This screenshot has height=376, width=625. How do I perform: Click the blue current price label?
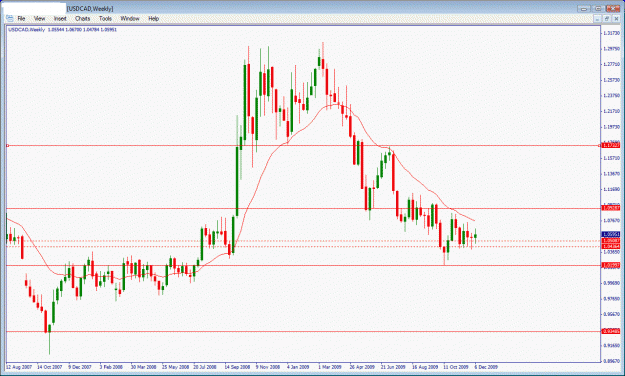point(611,234)
